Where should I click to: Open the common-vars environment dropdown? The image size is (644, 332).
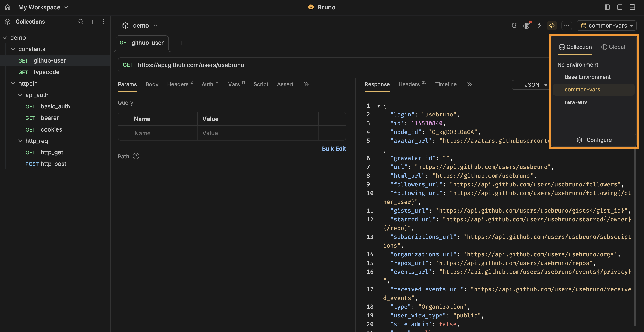click(607, 26)
